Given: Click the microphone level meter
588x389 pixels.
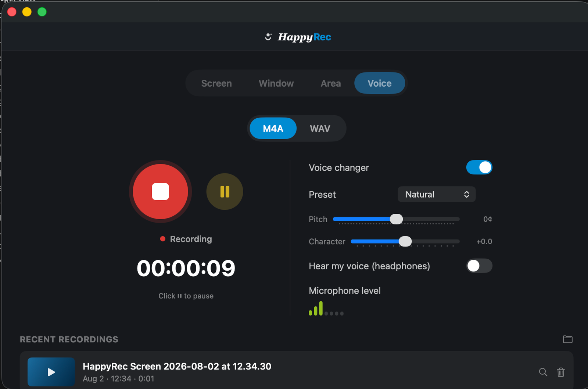Looking at the screenshot, I should pyautogui.click(x=326, y=309).
